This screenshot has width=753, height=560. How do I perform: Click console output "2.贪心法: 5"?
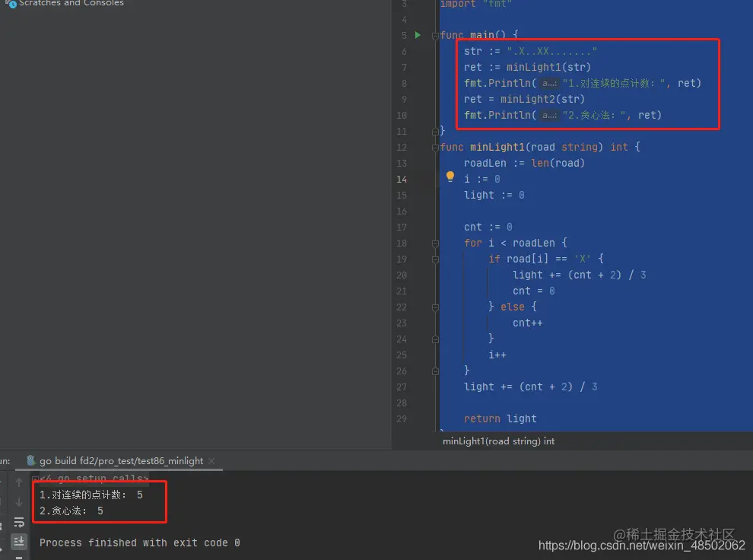(x=71, y=511)
